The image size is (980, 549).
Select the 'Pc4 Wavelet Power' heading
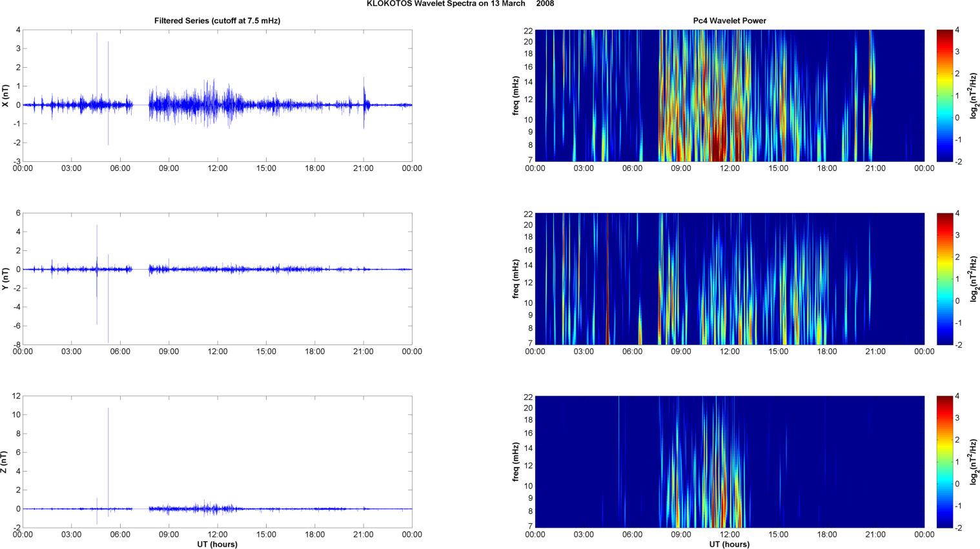click(730, 21)
